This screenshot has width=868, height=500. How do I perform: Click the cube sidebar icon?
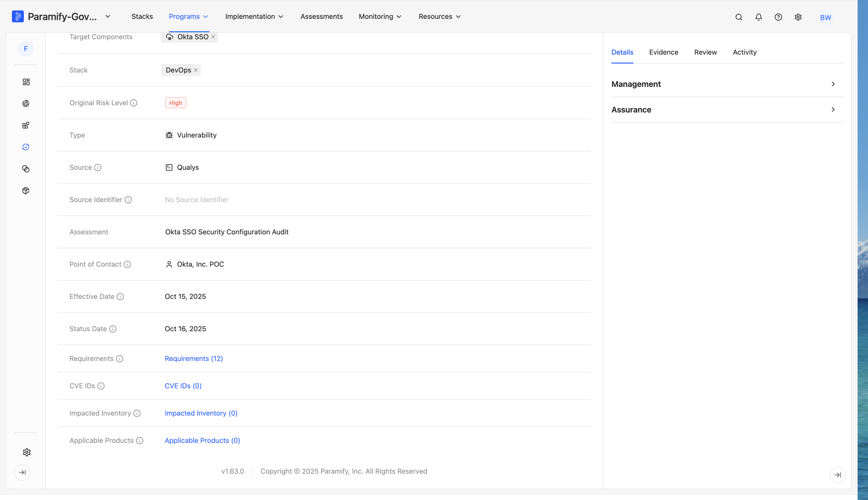(26, 191)
